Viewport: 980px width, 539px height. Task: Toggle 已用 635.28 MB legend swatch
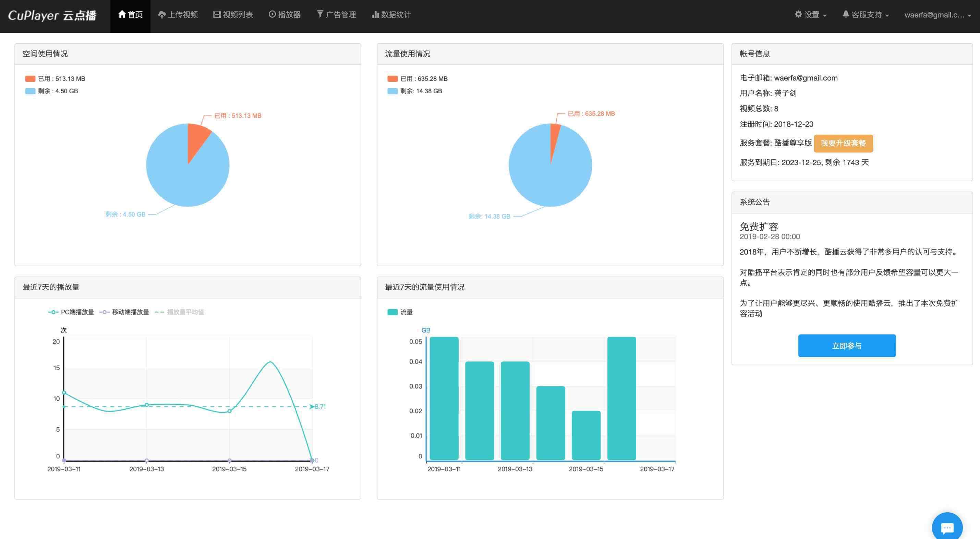pos(392,79)
